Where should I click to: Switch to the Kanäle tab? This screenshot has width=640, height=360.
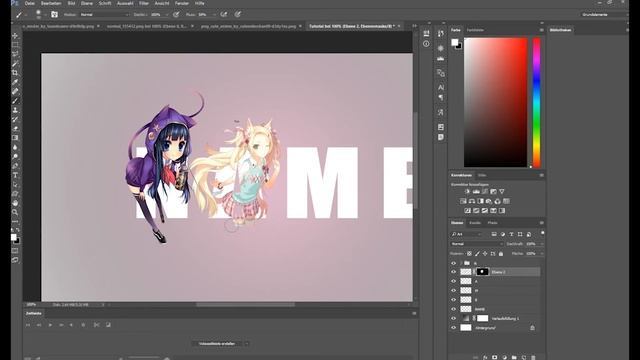475,223
